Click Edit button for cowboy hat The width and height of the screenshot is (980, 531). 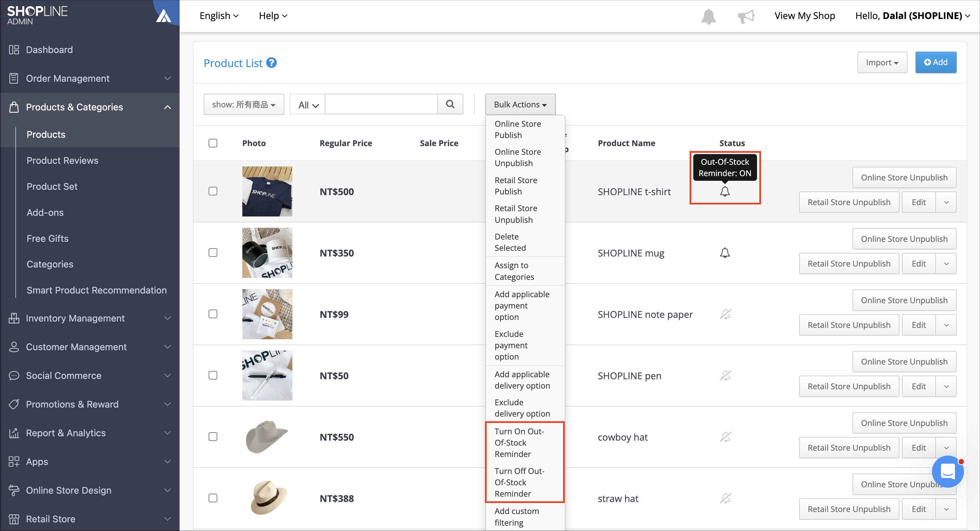click(918, 447)
